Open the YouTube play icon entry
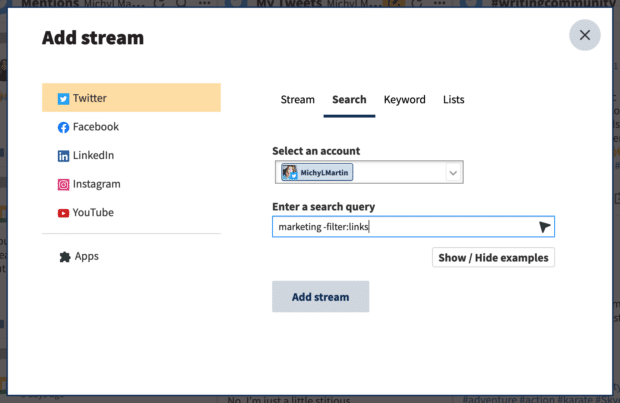The height and width of the screenshot is (403, 620). (x=63, y=213)
